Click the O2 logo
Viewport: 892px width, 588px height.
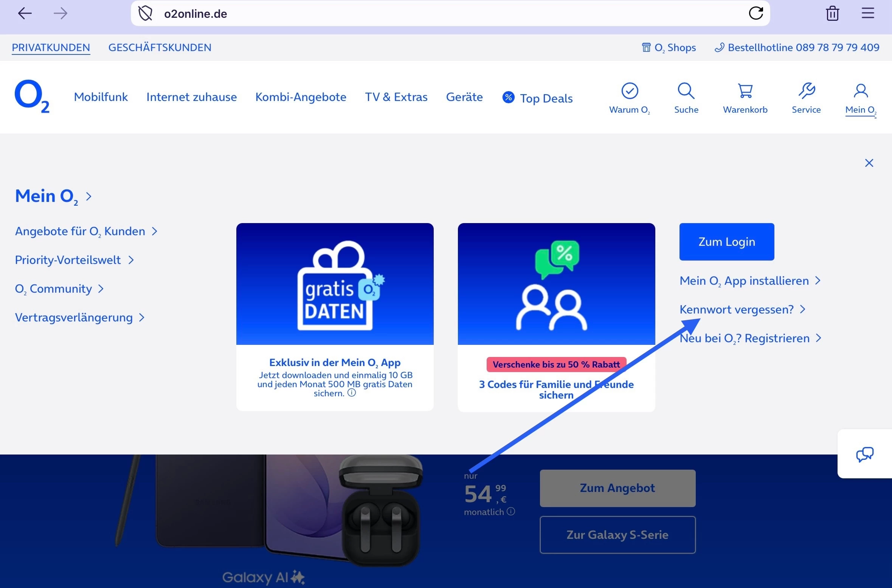point(32,96)
